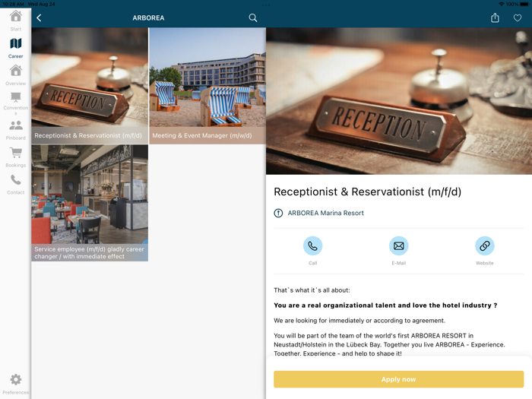
Task: Open the Start home icon in sidebar
Action: coord(16,16)
